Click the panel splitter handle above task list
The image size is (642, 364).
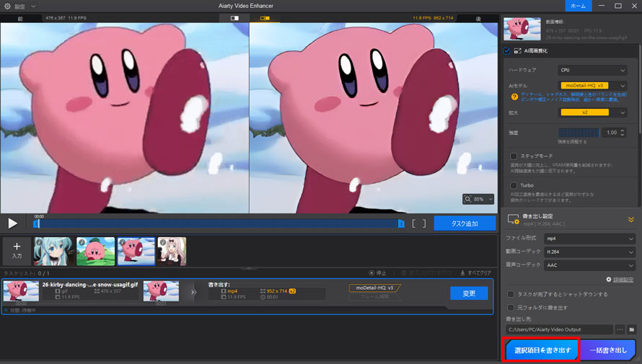(x=249, y=268)
